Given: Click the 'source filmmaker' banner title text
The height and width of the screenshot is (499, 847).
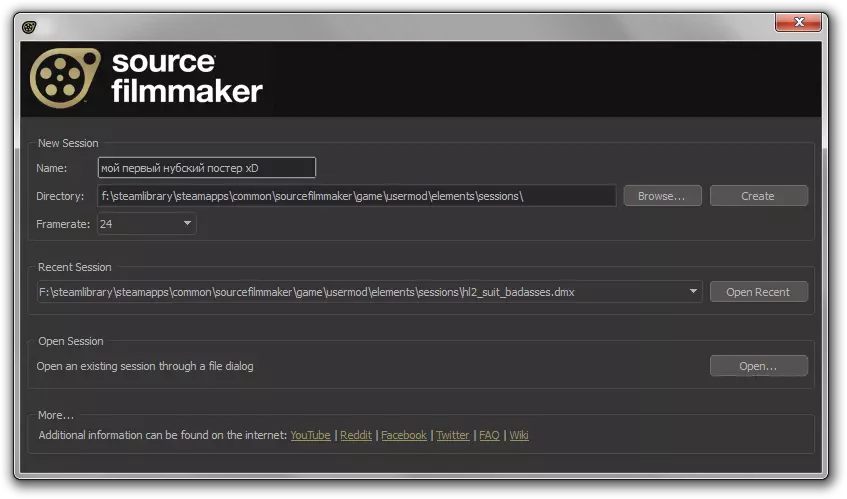Looking at the screenshot, I should (x=187, y=77).
